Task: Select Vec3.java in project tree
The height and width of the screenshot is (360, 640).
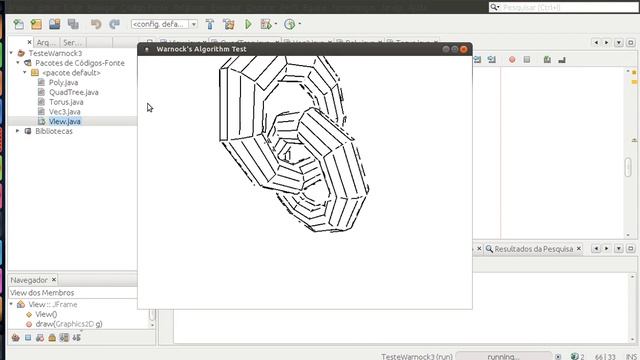Action: tap(64, 111)
